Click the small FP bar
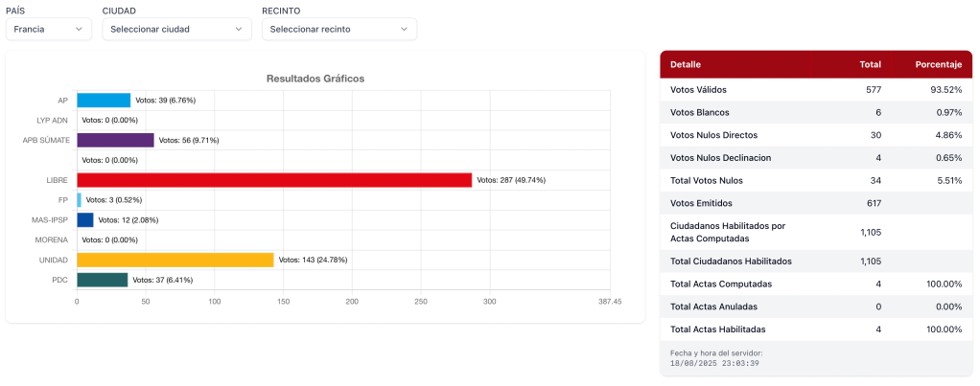Viewport: 980px width, 386px height. [79, 200]
